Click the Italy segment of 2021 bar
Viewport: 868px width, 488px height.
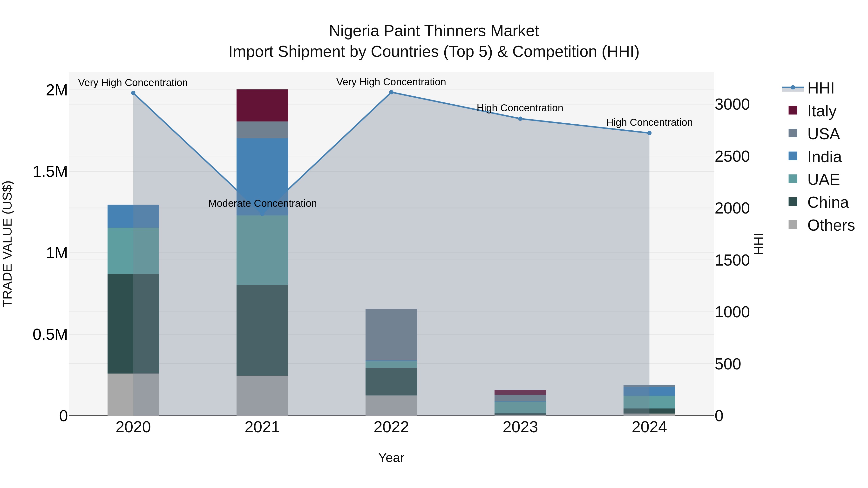click(262, 105)
